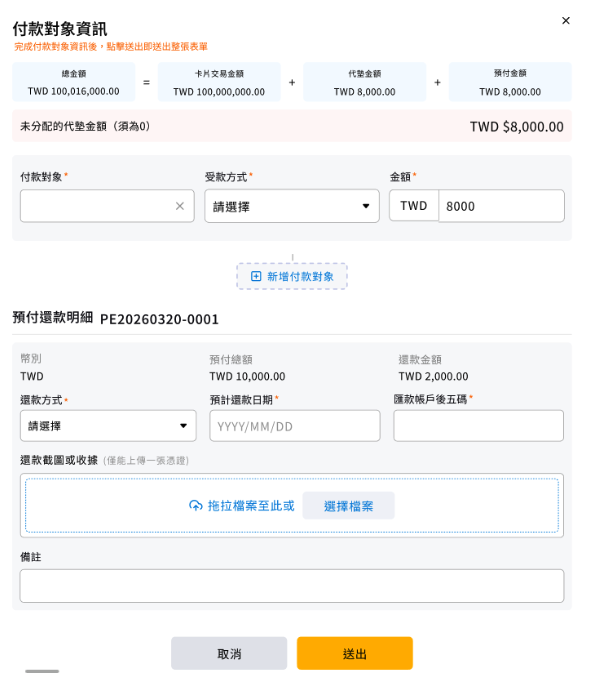The width and height of the screenshot is (589, 673).
Task: Focus the 匯款帳戶後五碼 input
Action: pos(479,426)
